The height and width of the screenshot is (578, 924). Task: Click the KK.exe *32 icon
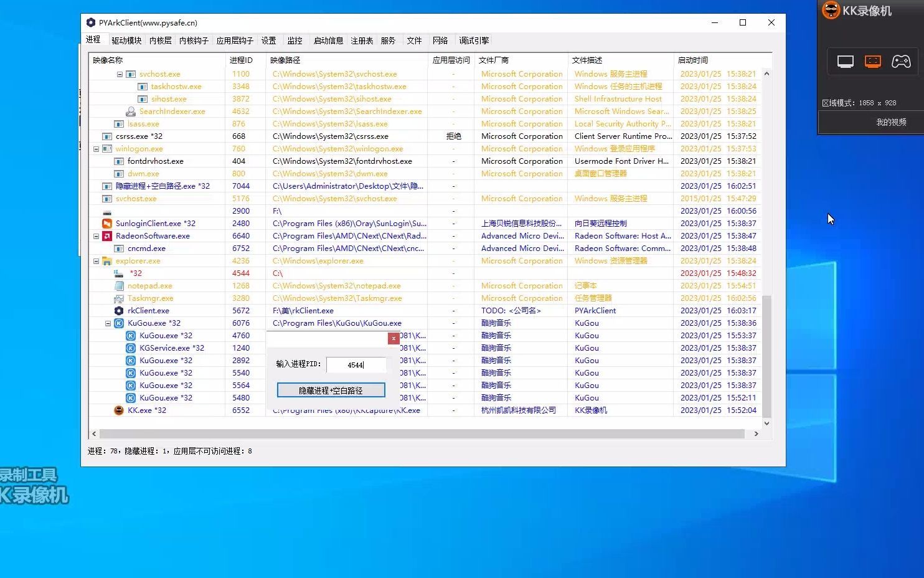click(119, 410)
